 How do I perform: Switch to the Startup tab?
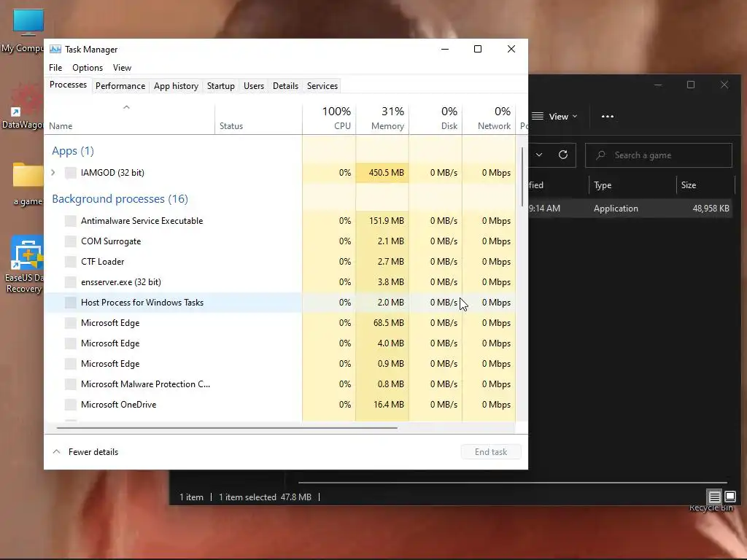(x=220, y=86)
